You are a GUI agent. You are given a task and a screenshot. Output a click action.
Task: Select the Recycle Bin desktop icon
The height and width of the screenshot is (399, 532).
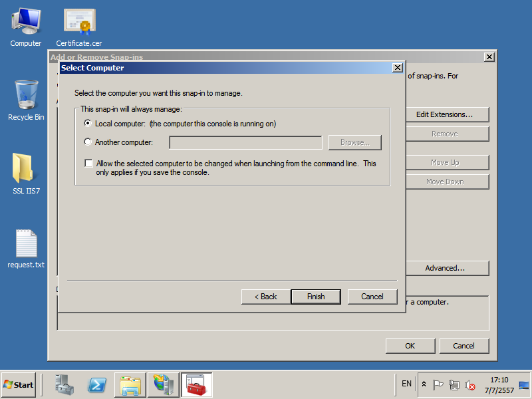tap(26, 100)
